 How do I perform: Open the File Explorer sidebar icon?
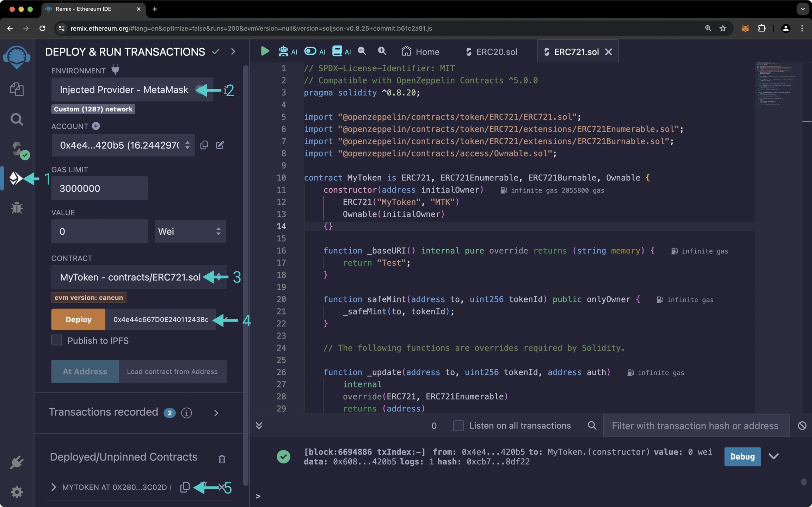click(x=17, y=89)
